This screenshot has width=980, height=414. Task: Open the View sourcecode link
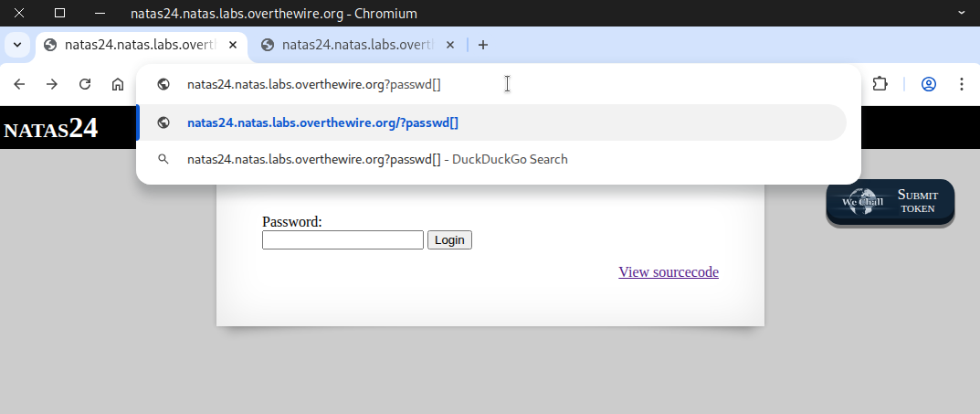click(668, 272)
